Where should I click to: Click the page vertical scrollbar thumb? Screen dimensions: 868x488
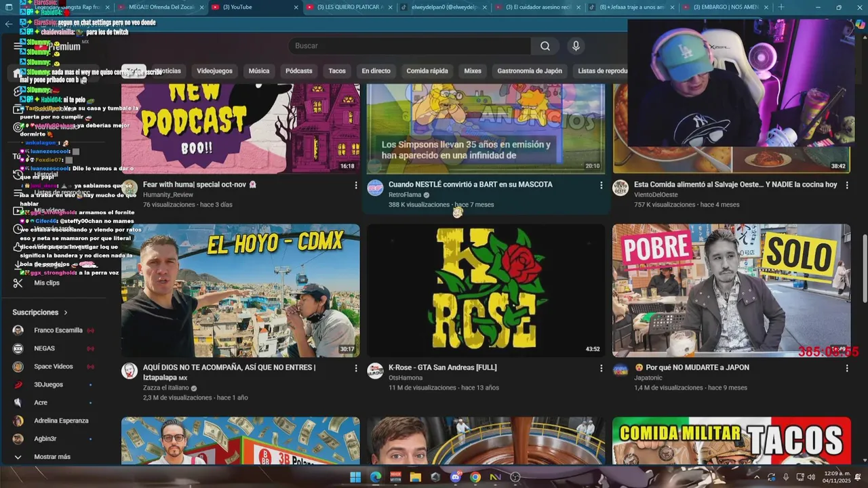[x=865, y=268]
